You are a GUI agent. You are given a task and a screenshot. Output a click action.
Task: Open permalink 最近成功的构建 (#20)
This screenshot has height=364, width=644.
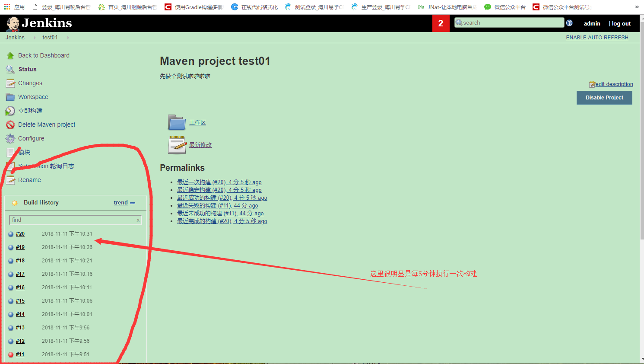222,198
